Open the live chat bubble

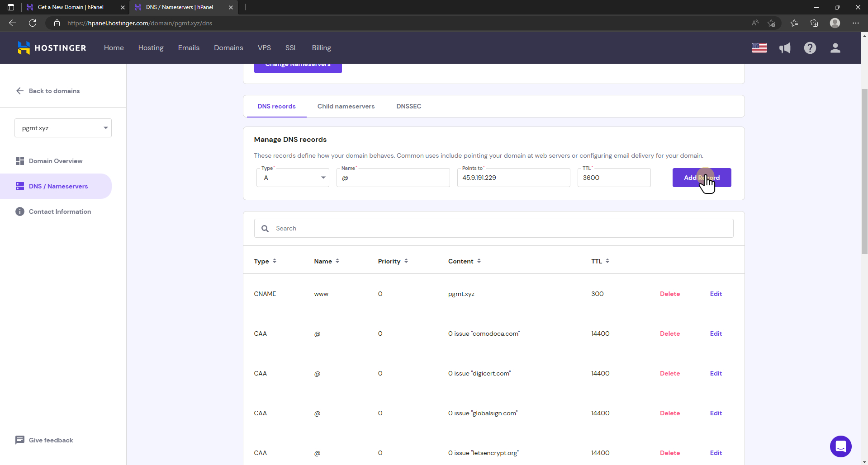point(841,446)
